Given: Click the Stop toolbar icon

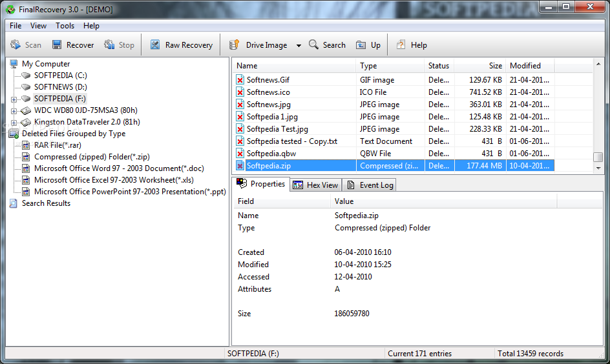Looking at the screenshot, I should 109,45.
